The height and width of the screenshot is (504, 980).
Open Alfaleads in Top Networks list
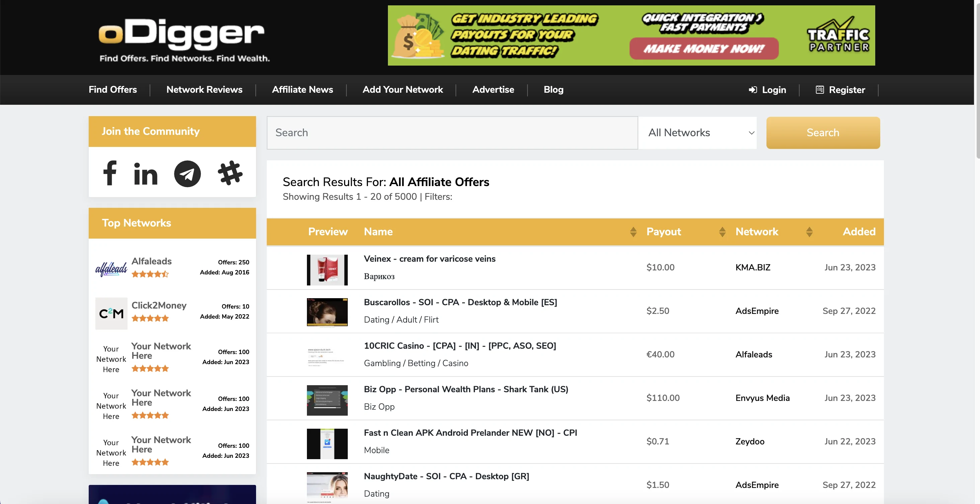[151, 261]
